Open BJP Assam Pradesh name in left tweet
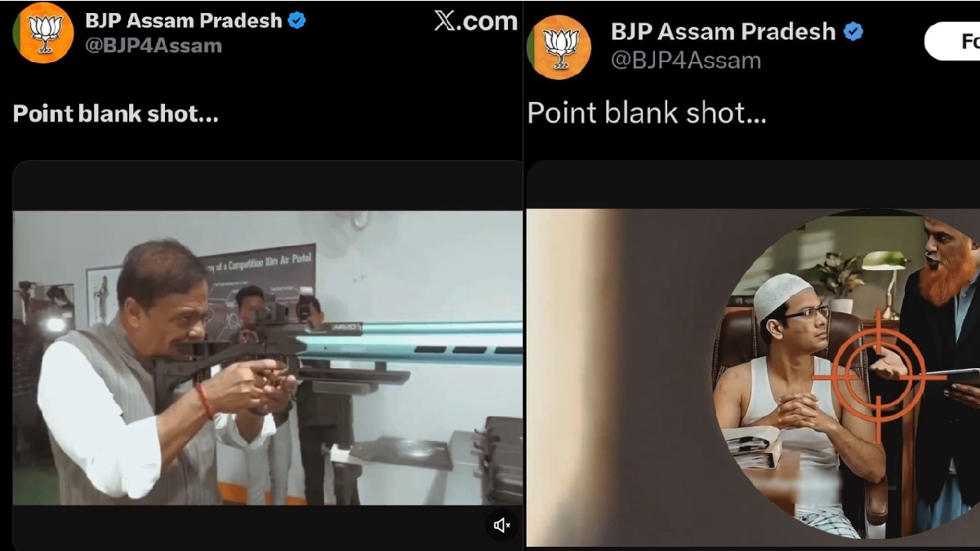The height and width of the screenshot is (551, 980). coord(184,20)
